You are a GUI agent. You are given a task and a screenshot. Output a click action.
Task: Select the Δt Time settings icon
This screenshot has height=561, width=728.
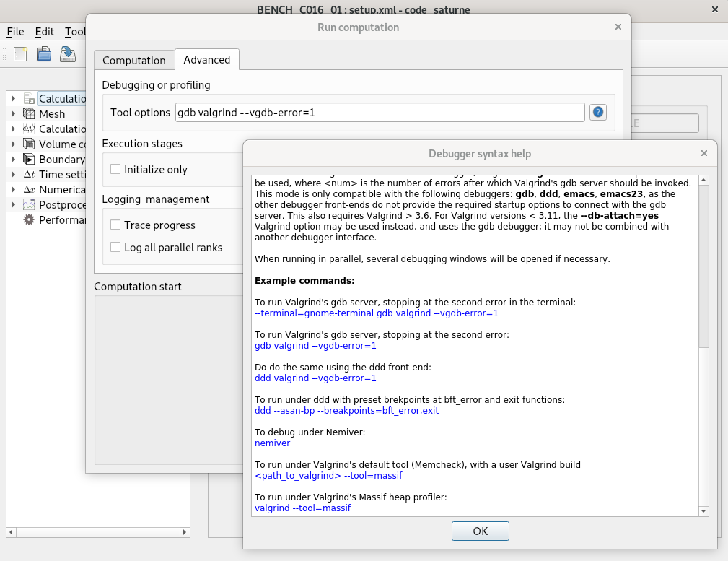click(x=27, y=174)
